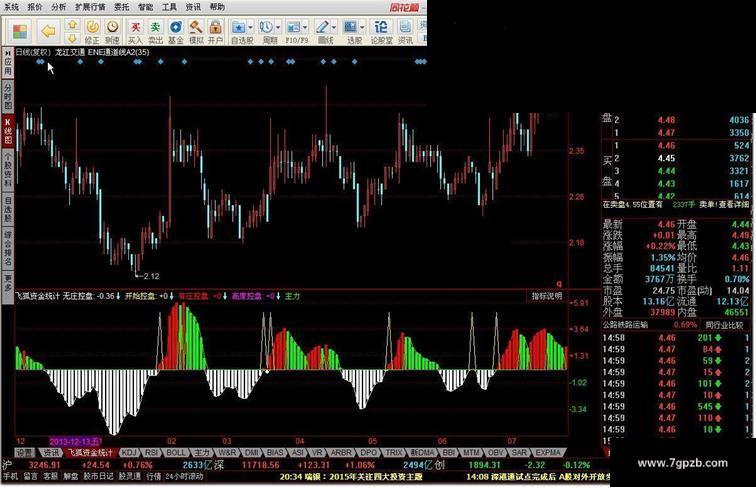This screenshot has height=487, width=756.
Task: Expand the 选股 dropdown arrow
Action: (362, 27)
